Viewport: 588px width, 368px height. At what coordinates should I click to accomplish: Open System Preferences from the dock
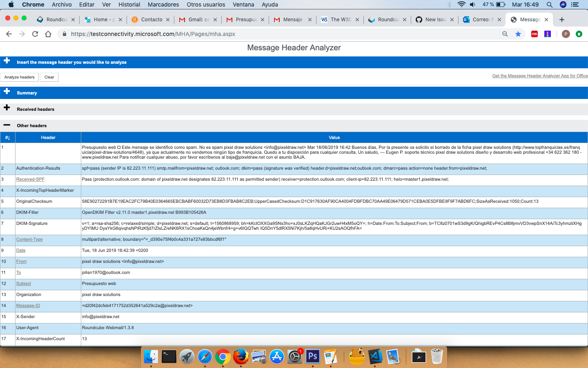point(295,357)
